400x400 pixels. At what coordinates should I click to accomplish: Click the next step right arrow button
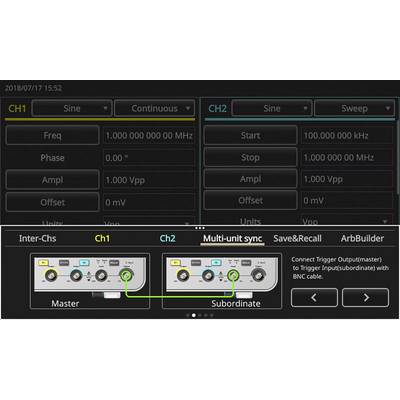pos(366,298)
